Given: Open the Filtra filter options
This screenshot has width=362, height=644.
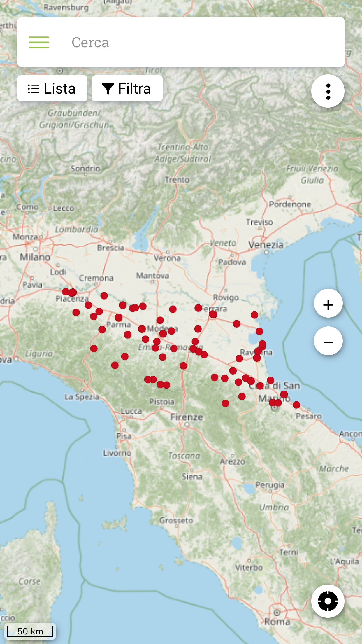Looking at the screenshot, I should (x=127, y=88).
